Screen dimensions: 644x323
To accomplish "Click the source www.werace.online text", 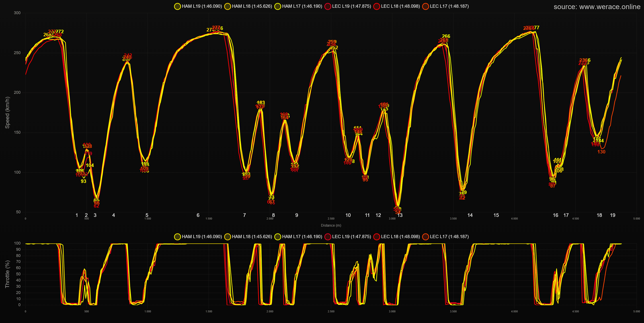I will pos(597,7).
